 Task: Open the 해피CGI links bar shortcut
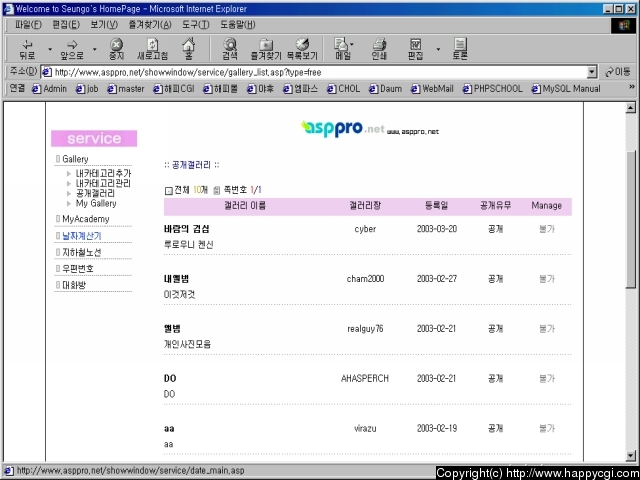click(174, 89)
